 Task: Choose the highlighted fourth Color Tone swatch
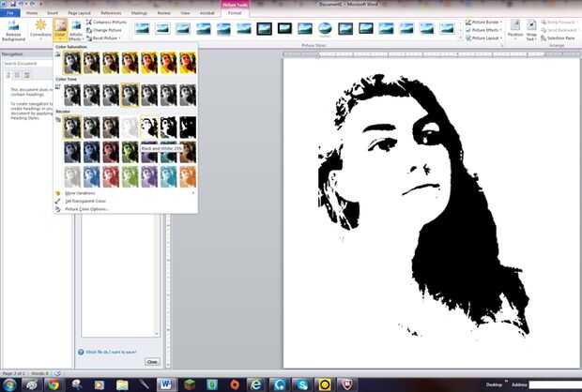[130, 95]
